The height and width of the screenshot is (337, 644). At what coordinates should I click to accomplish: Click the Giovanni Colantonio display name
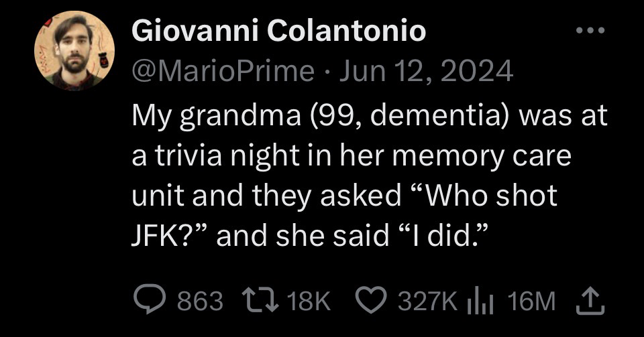(278, 31)
